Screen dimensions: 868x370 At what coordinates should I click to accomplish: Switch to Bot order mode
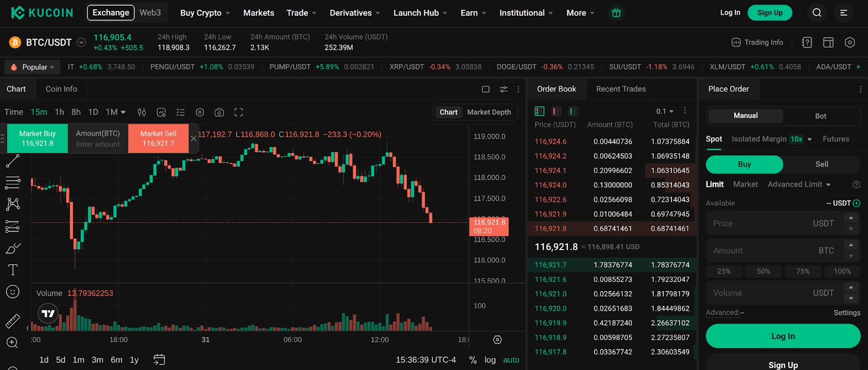pyautogui.click(x=821, y=116)
